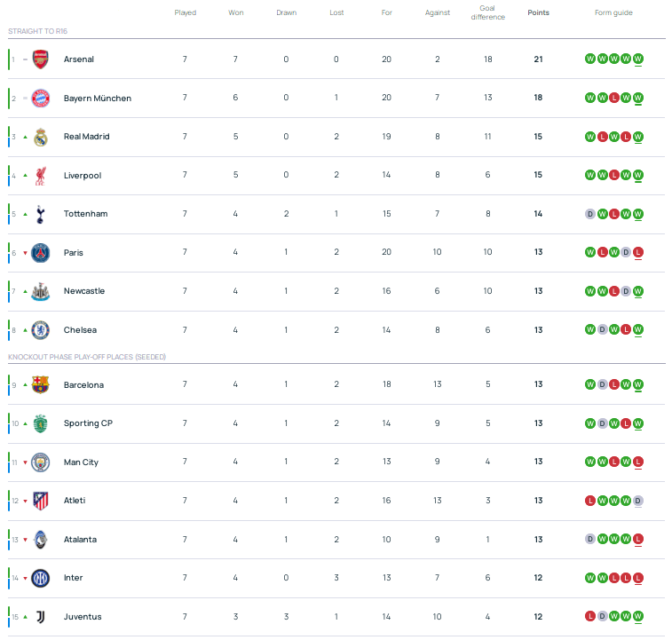Image resolution: width=672 pixels, height=640 pixels.
Task: Click the Real Madrid club crest
Action: (40, 137)
